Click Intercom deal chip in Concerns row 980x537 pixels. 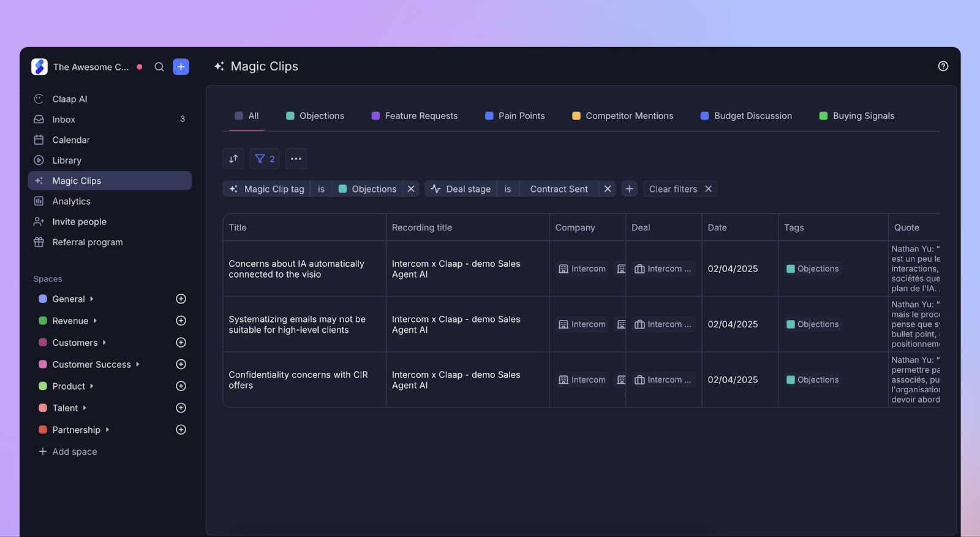(x=663, y=269)
